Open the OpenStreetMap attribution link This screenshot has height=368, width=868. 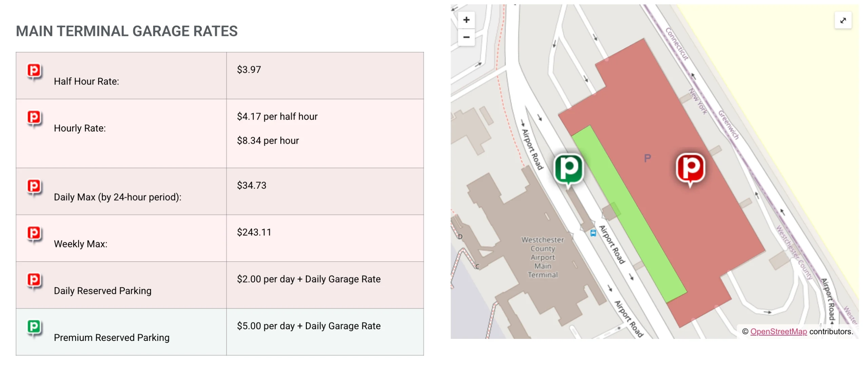(778, 332)
